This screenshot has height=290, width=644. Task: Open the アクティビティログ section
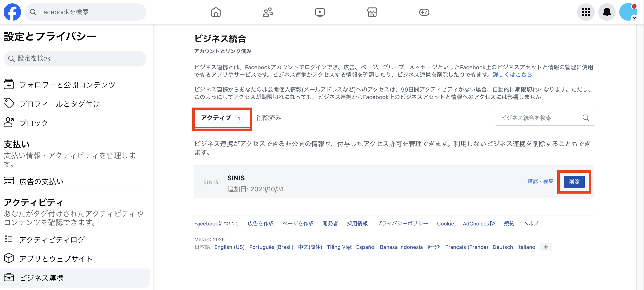click(52, 239)
